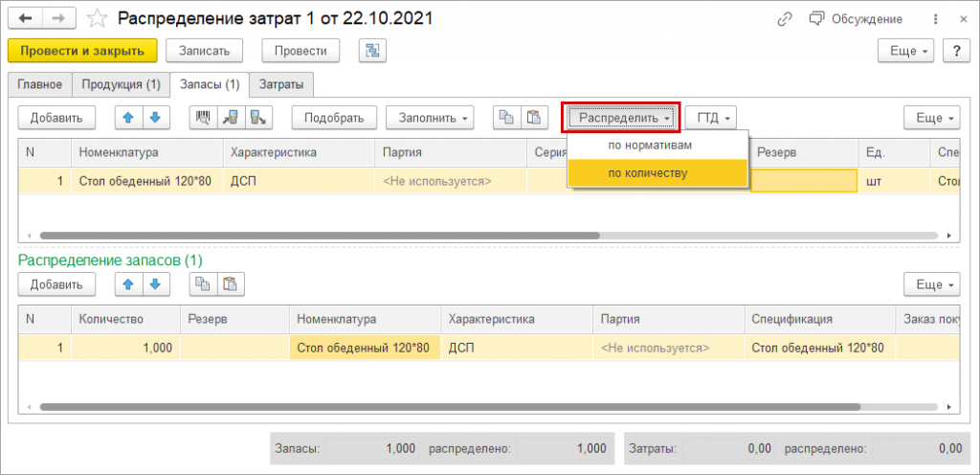Click the barcode search icon in the toolbar
The width and height of the screenshot is (980, 475).
[203, 118]
